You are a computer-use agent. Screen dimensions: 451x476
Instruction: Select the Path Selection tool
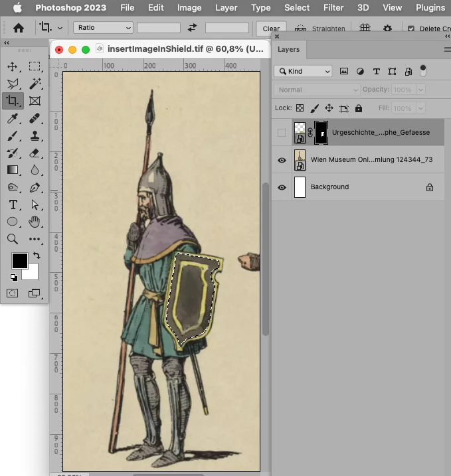pos(35,204)
